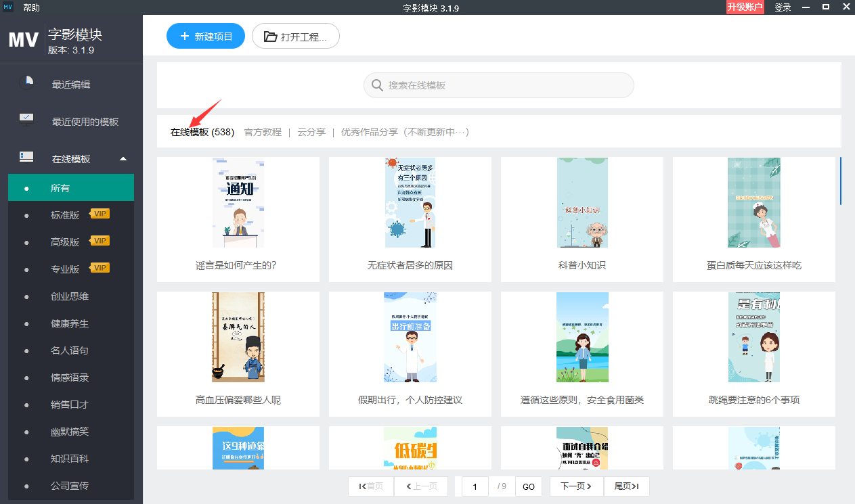This screenshot has height=504, width=855.
Task: Select the 公司宣传 category
Action: [x=71, y=486]
